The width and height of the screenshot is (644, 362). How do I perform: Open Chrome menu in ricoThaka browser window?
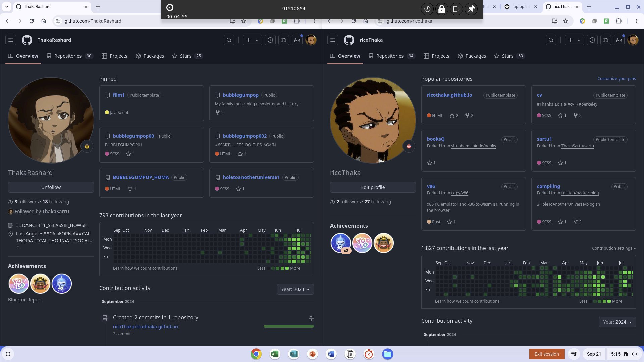(x=637, y=21)
